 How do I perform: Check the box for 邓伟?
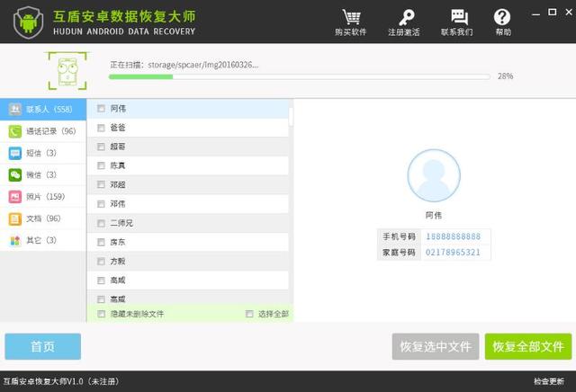[x=101, y=204]
